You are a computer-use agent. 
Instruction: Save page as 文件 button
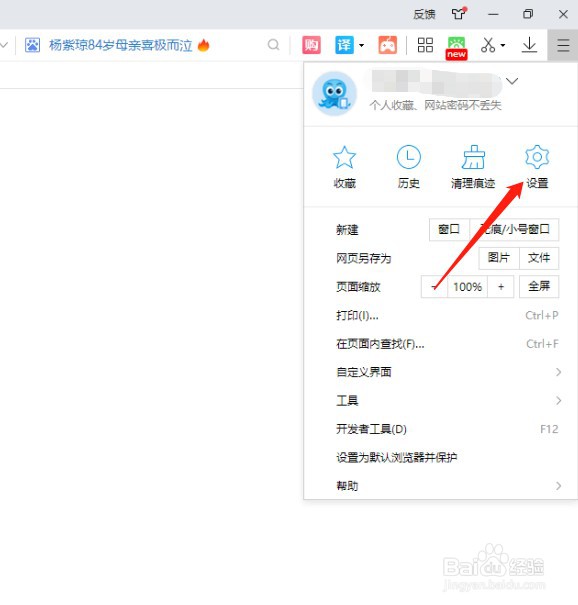click(539, 258)
